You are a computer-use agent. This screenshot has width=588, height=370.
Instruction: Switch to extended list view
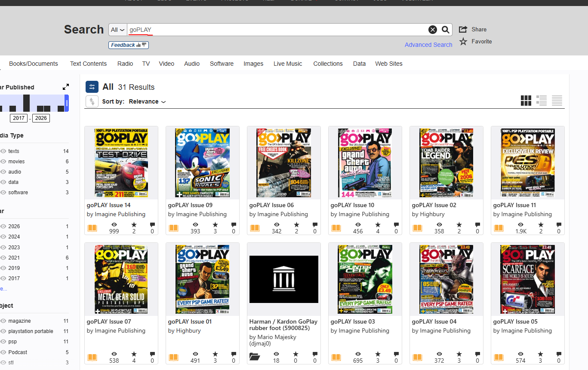[542, 101]
